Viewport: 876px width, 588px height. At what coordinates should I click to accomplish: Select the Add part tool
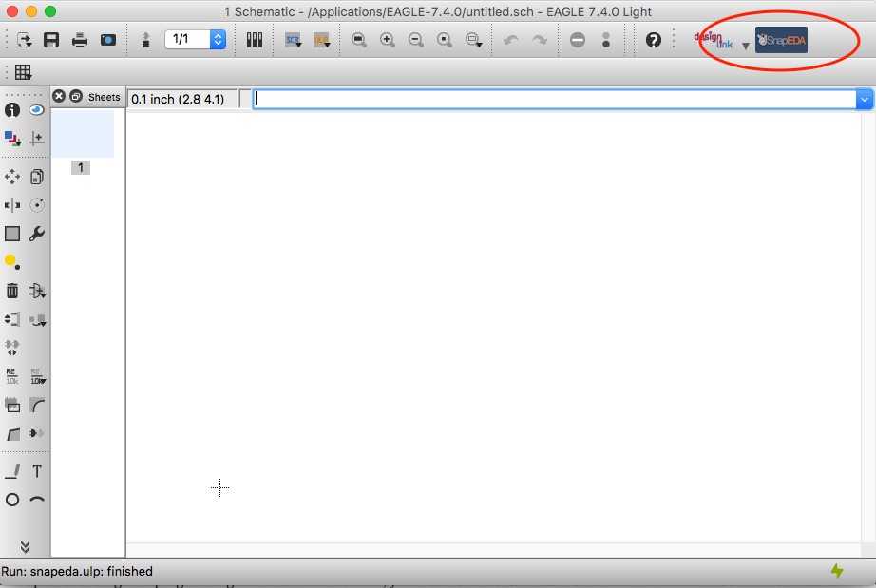pyautogui.click(x=37, y=291)
